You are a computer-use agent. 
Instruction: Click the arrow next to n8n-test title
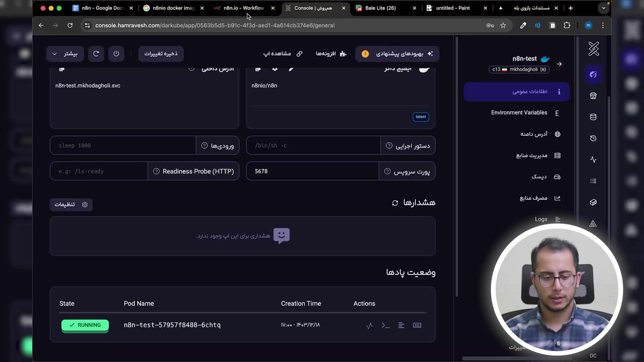(x=559, y=64)
